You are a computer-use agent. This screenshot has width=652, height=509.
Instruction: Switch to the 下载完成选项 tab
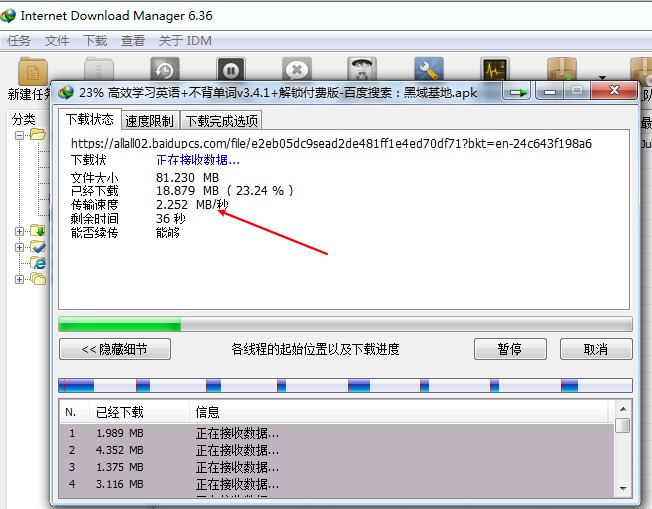(x=221, y=121)
